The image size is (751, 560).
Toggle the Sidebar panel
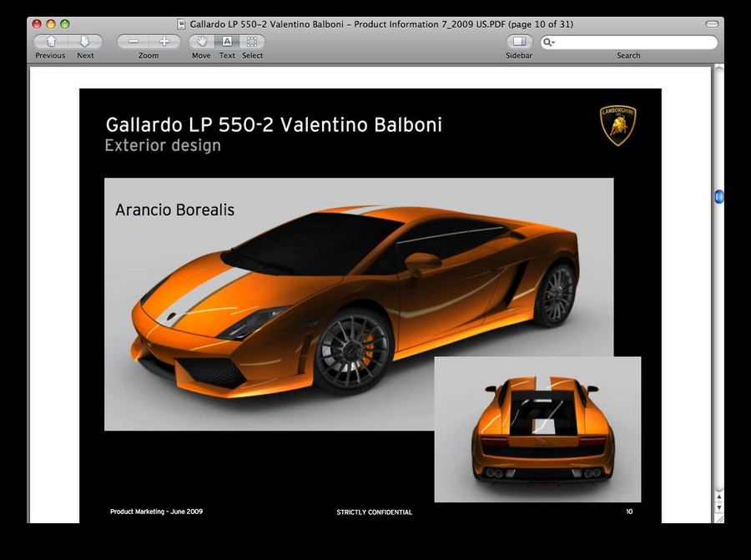[519, 42]
